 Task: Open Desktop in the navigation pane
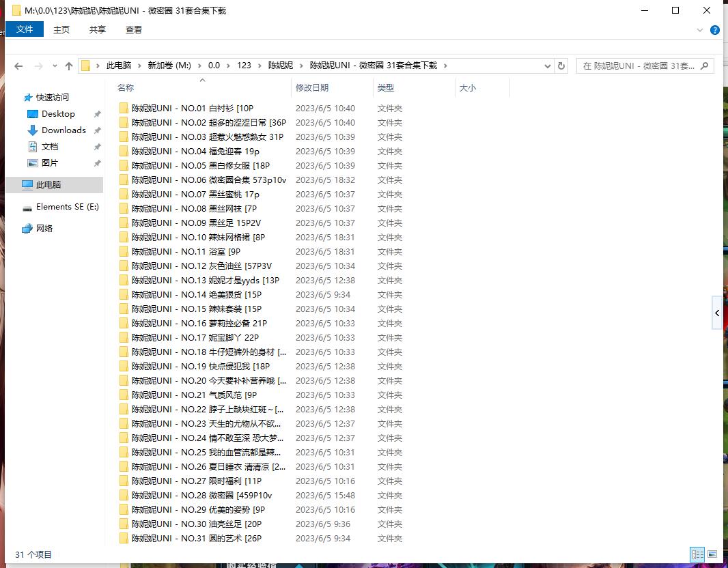58,114
